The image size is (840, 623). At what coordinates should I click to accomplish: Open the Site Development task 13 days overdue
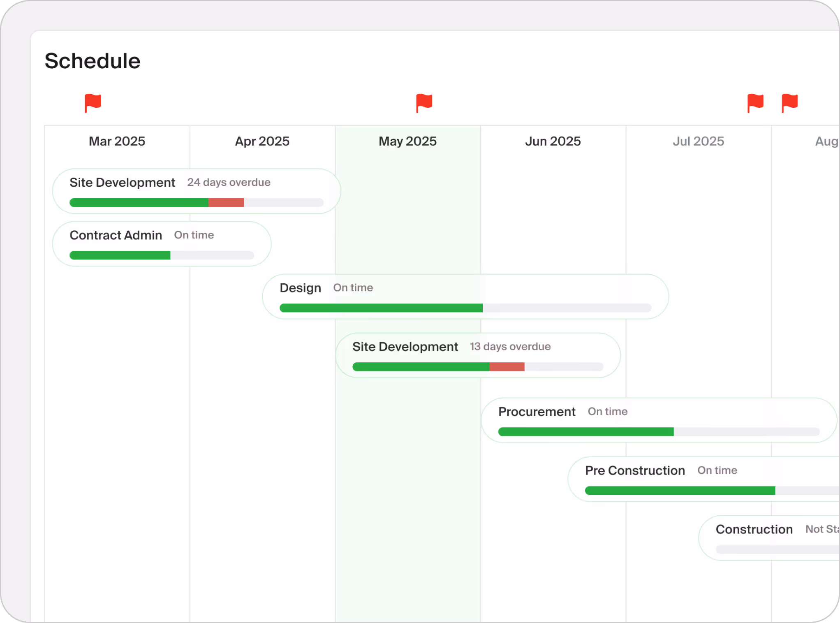tap(478, 355)
